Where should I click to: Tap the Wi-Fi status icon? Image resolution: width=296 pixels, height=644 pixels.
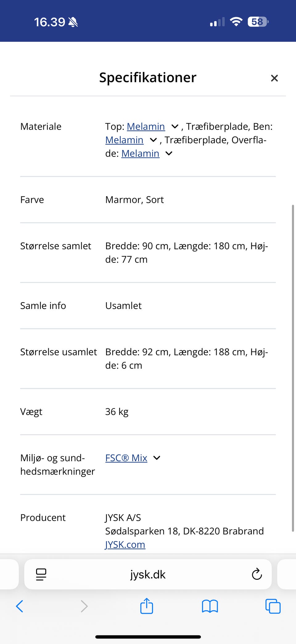236,22
